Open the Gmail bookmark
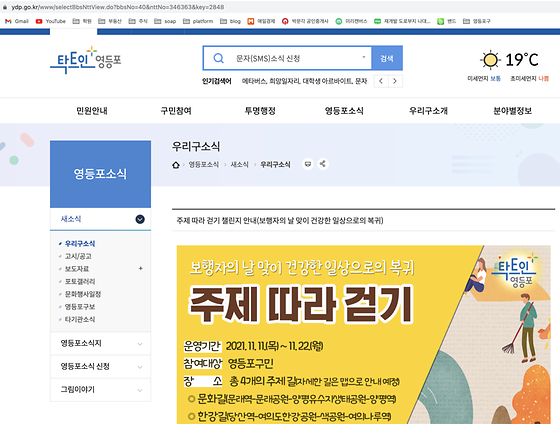This screenshot has width=560, height=424. 17,21
